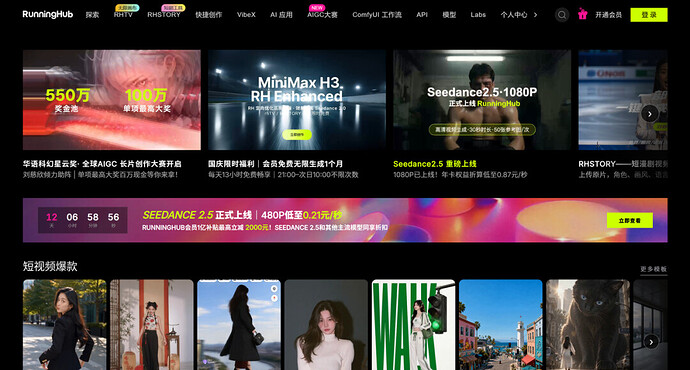This screenshot has width=690, height=370.
Task: Click the 短视频爆款 section heading
Action: click(50, 266)
